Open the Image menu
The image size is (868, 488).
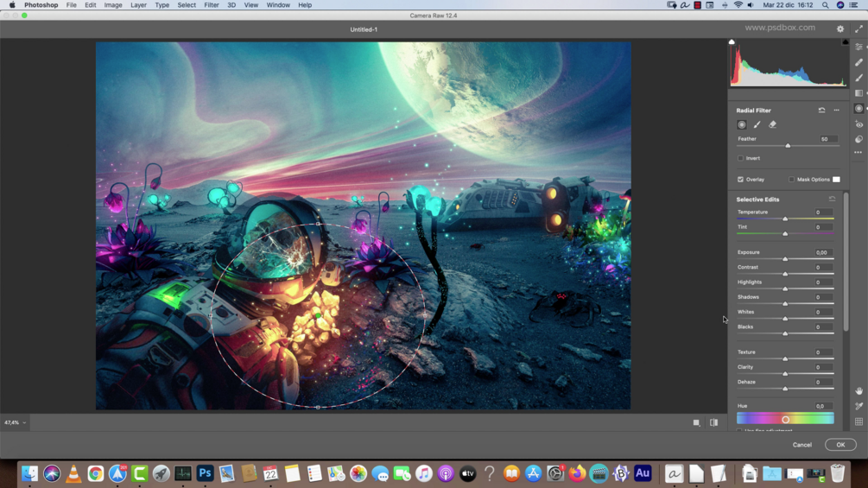(x=113, y=5)
